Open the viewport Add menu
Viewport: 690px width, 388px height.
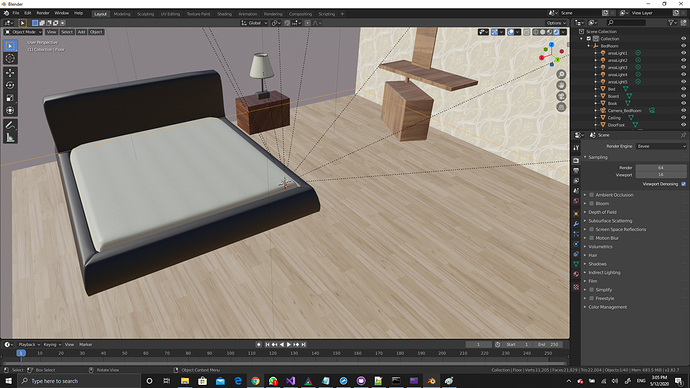point(81,32)
